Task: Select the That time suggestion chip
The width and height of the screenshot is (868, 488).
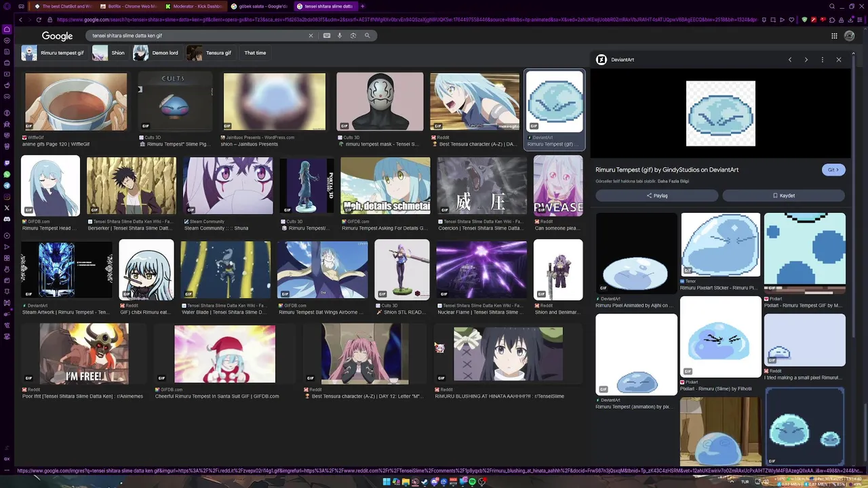Action: click(x=255, y=53)
